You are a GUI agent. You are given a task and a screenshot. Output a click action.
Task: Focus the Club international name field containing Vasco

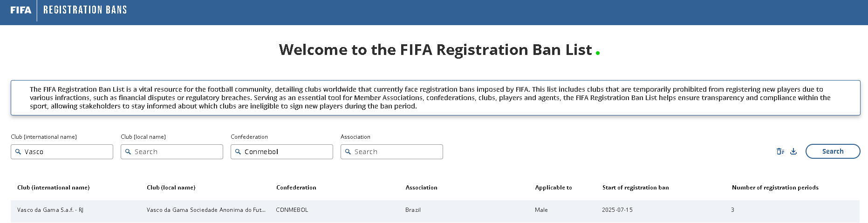pos(62,152)
